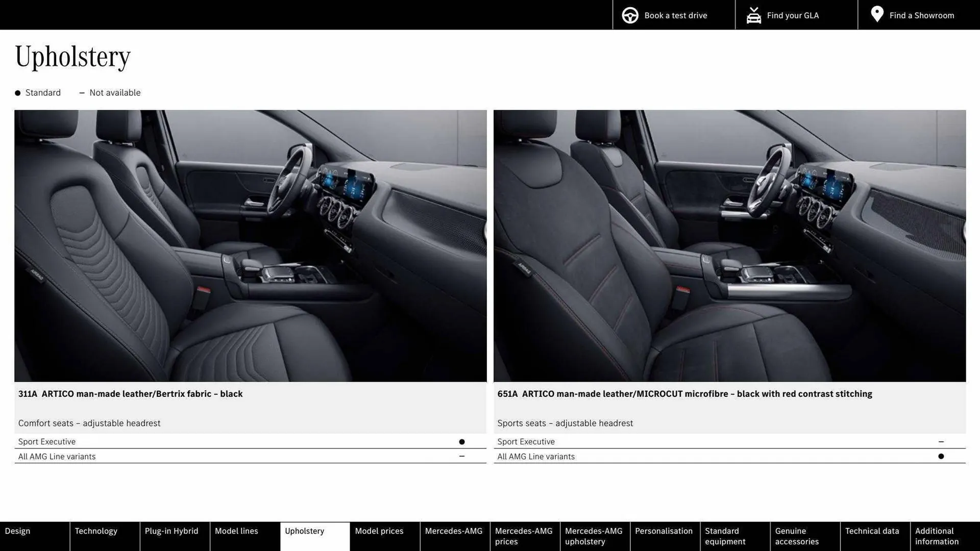View Additional information
Screen dimensions: 980x551
(937, 536)
